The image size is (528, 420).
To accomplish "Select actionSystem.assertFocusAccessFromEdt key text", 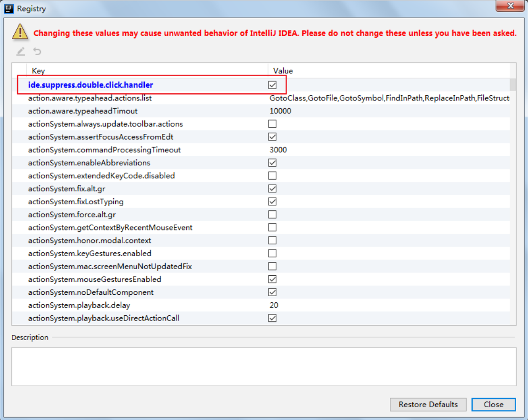I will (x=100, y=137).
